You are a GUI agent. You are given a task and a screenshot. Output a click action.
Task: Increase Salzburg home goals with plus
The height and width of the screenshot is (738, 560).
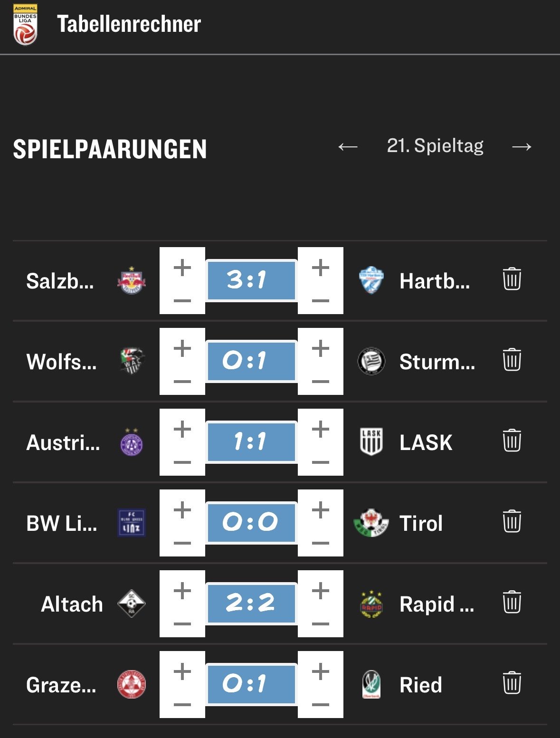[x=182, y=268]
